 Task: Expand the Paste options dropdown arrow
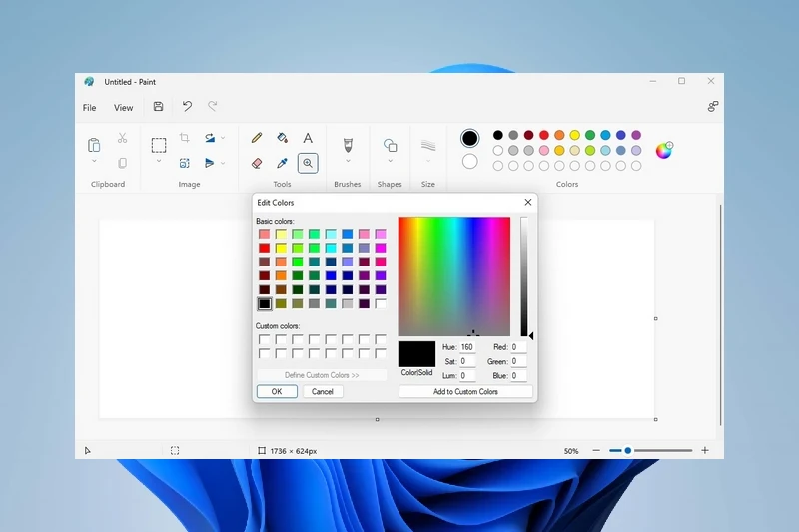94,162
